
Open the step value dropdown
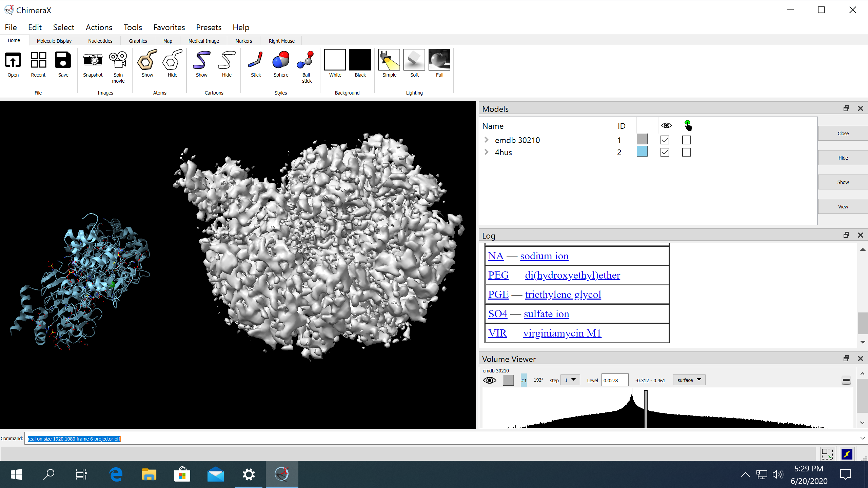570,380
